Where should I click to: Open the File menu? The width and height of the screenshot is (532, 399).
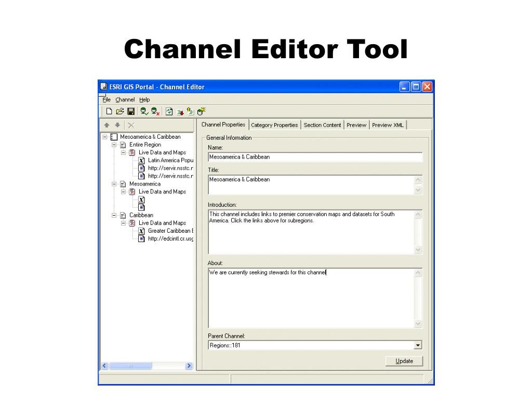[107, 100]
